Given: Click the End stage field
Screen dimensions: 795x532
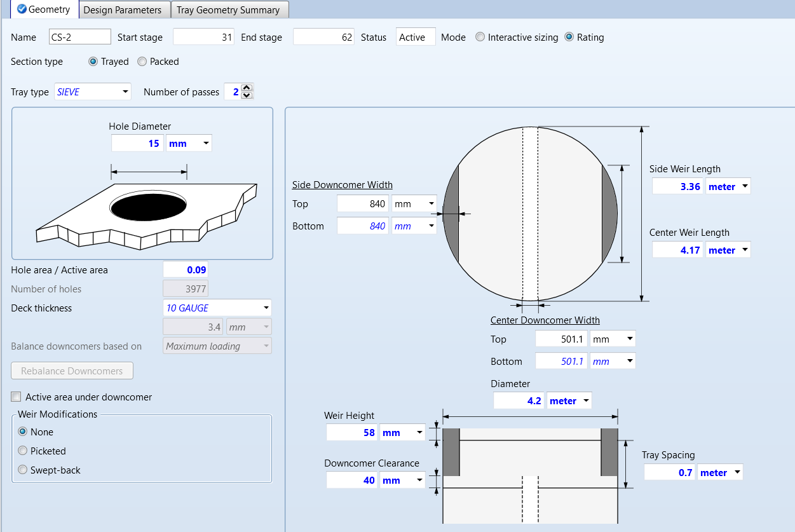Looking at the screenshot, I should point(323,38).
